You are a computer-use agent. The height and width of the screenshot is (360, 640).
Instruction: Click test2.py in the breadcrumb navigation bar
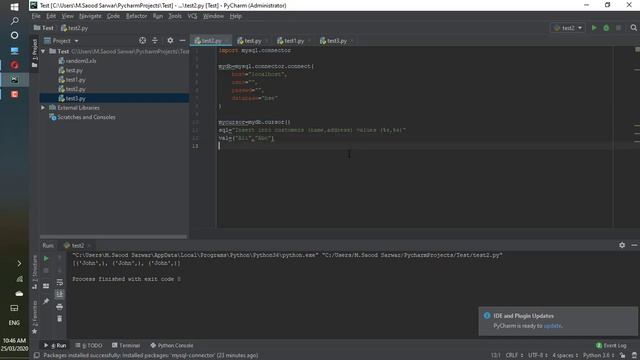(74, 28)
